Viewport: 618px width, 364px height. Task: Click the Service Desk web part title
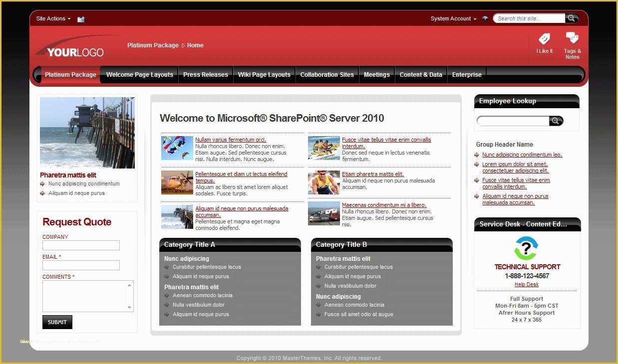point(523,224)
